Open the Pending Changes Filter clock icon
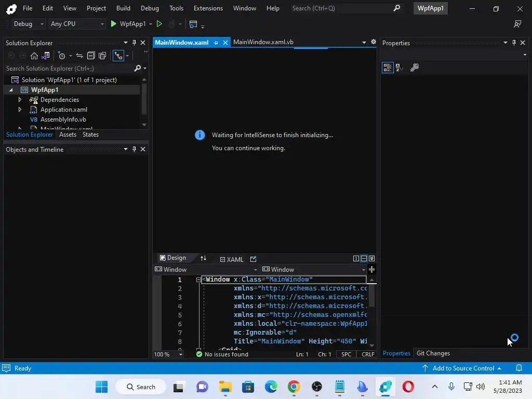The width and height of the screenshot is (532, 399). tap(62, 56)
